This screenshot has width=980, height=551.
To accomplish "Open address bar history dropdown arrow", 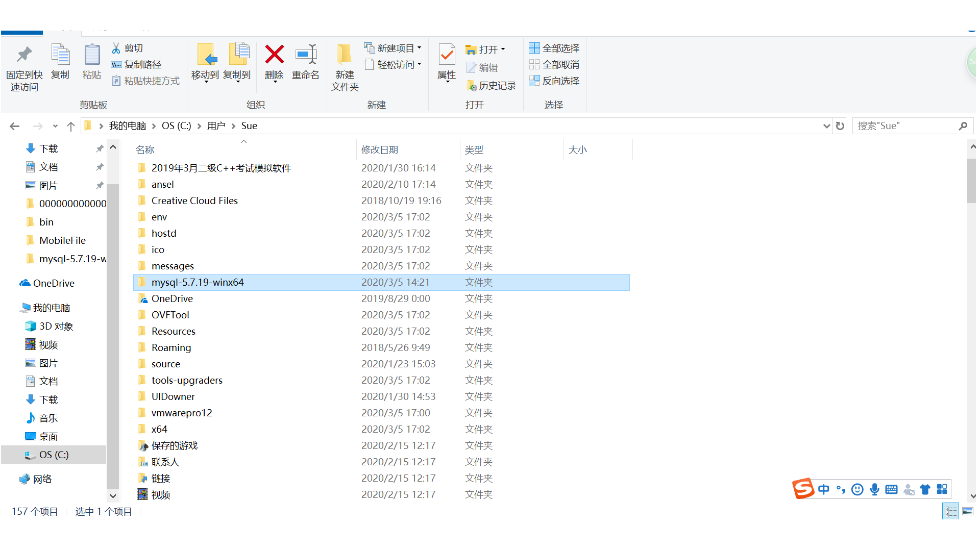I will [826, 126].
